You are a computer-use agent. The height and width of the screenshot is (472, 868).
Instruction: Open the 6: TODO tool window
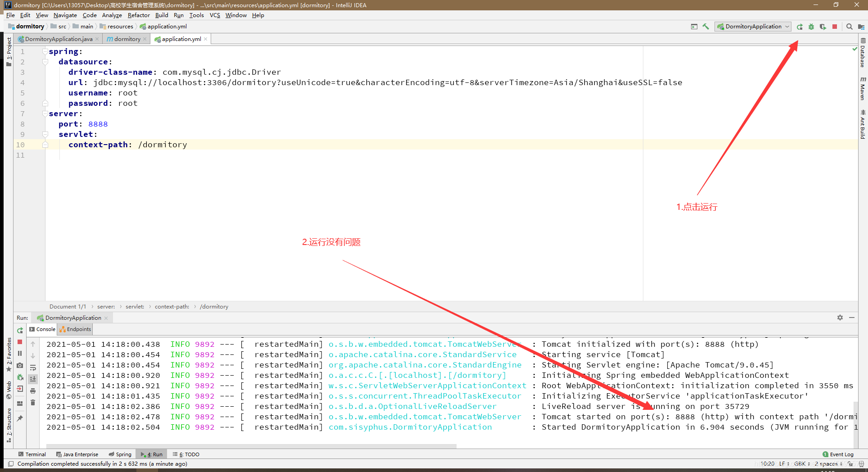coord(186,454)
